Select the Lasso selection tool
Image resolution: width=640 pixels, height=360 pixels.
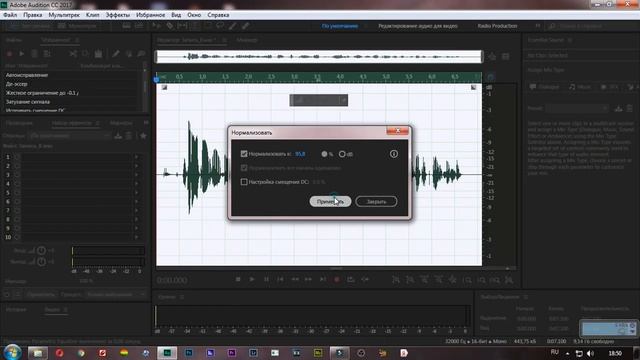coord(220,26)
